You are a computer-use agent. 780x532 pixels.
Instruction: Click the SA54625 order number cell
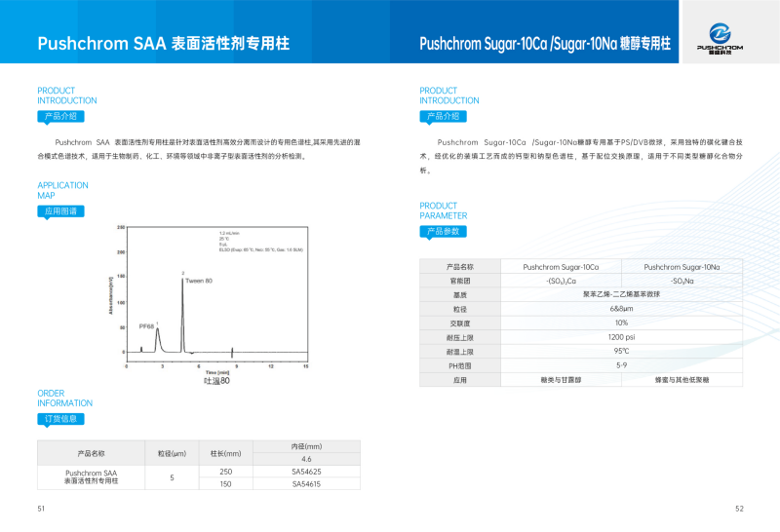pyautogui.click(x=306, y=472)
